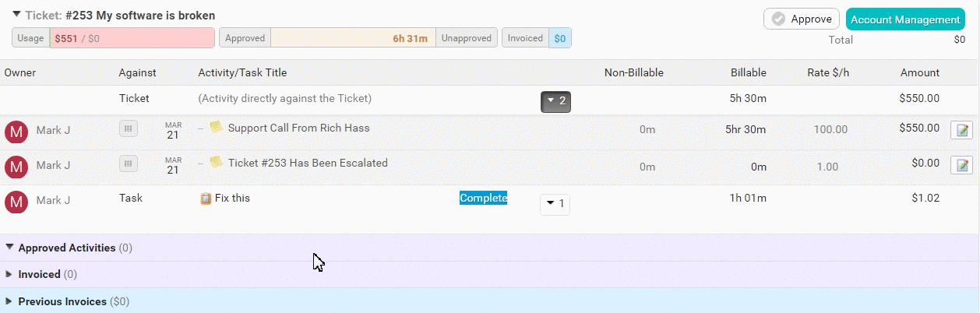The width and height of the screenshot is (980, 313).
Task: Expand the Fix this task dropdown showing 1
Action: pos(555,205)
